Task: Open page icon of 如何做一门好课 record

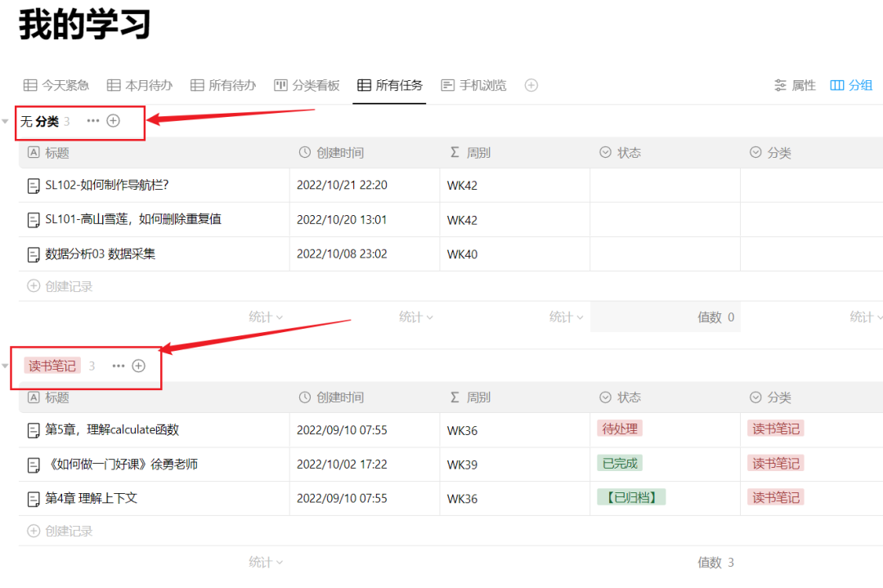Action: (x=34, y=465)
